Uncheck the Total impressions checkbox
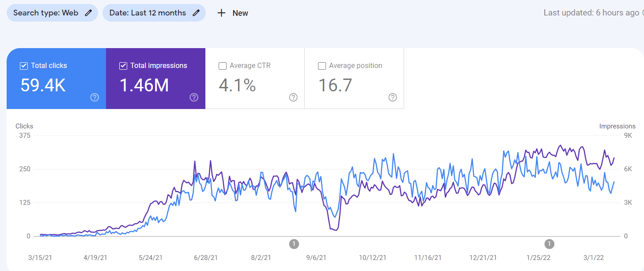This screenshot has width=644, height=271. point(124,66)
